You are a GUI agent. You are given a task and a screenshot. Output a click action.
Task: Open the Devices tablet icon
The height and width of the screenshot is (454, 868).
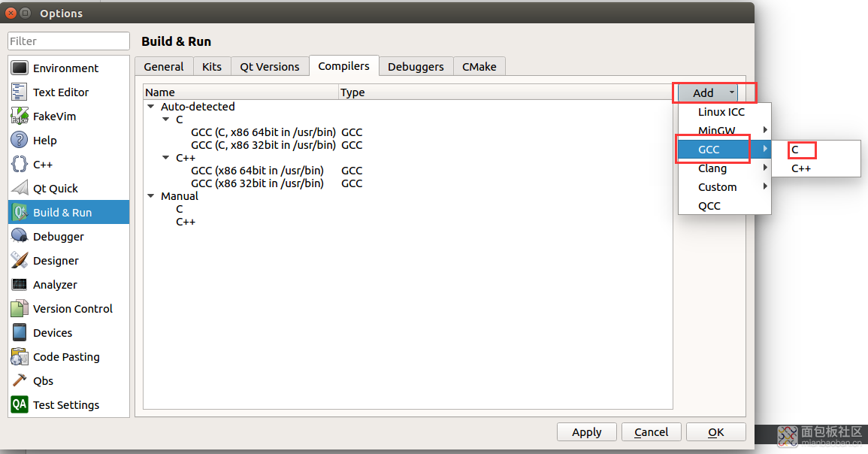click(x=20, y=333)
